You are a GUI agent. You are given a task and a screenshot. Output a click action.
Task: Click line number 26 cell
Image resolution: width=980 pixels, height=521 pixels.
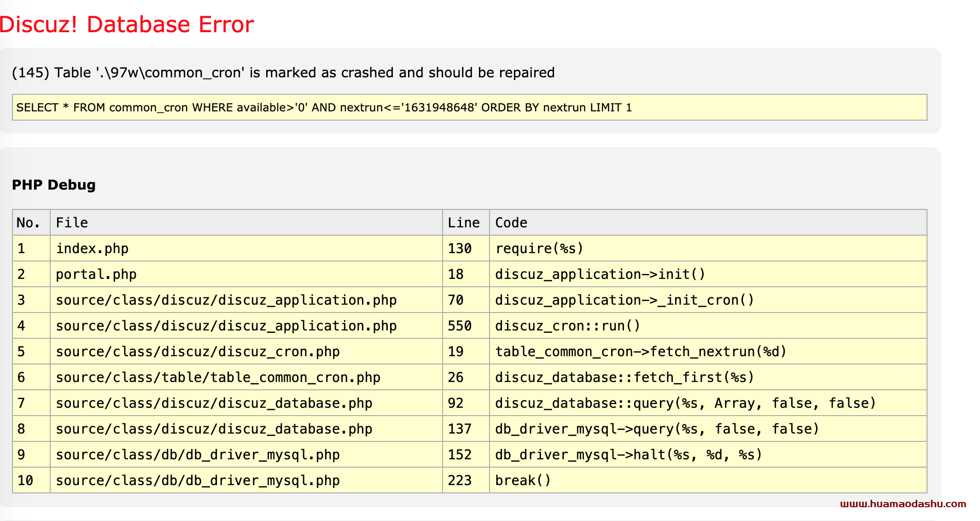[x=466, y=377]
